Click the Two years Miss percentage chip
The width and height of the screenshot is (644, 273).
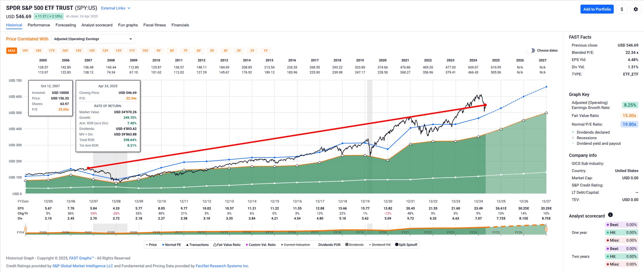point(622,264)
